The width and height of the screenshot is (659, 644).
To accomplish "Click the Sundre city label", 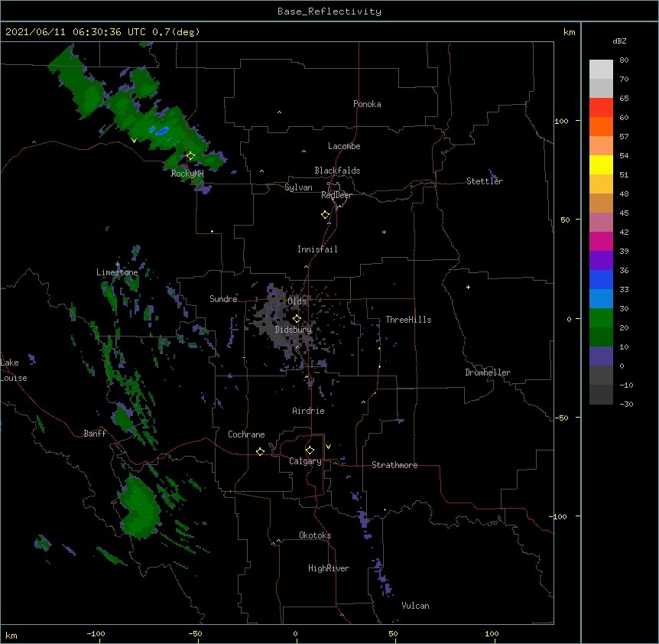I will coord(223,299).
